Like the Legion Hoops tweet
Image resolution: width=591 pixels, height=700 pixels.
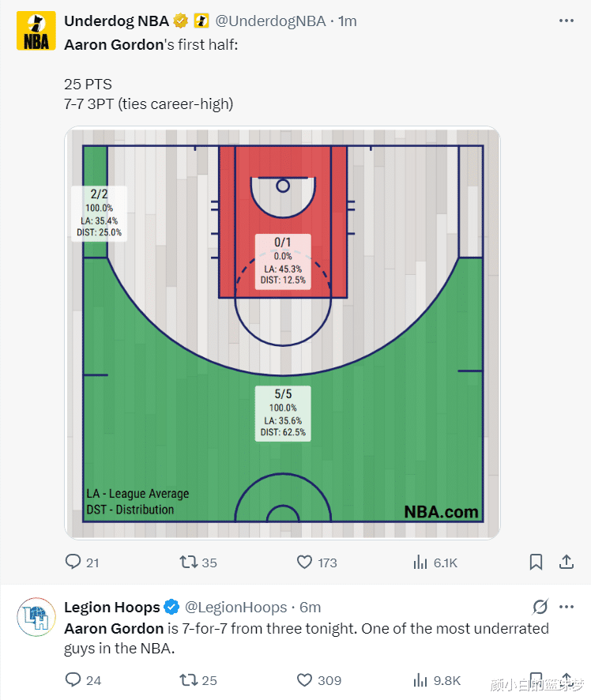pyautogui.click(x=305, y=679)
